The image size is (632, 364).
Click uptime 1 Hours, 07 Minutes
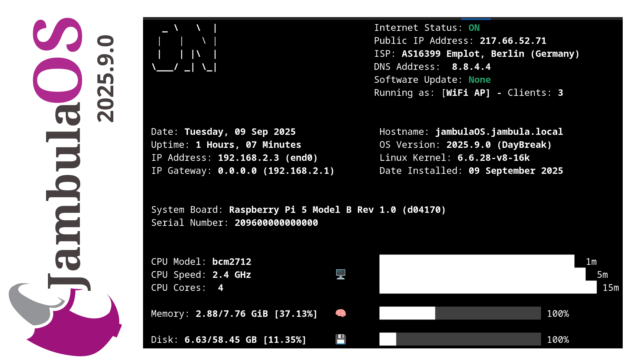point(248,145)
